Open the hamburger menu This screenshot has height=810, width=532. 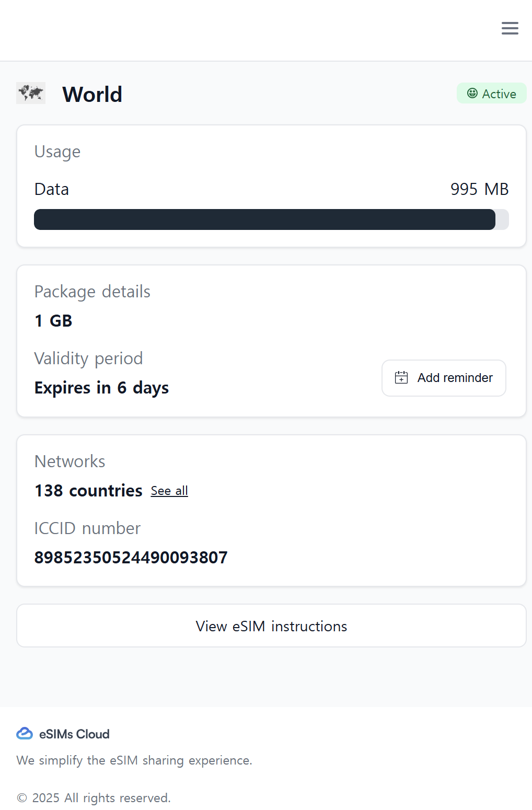click(x=510, y=28)
